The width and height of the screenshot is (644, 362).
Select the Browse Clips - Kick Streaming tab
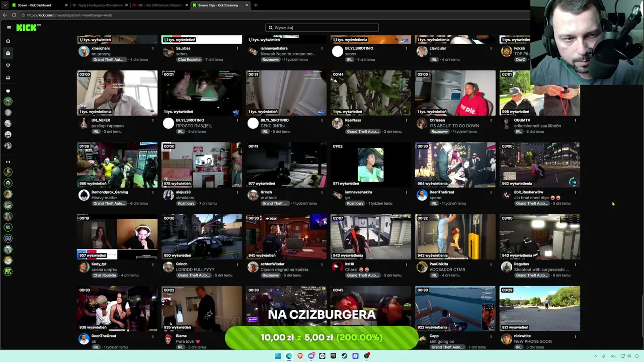tap(220, 5)
